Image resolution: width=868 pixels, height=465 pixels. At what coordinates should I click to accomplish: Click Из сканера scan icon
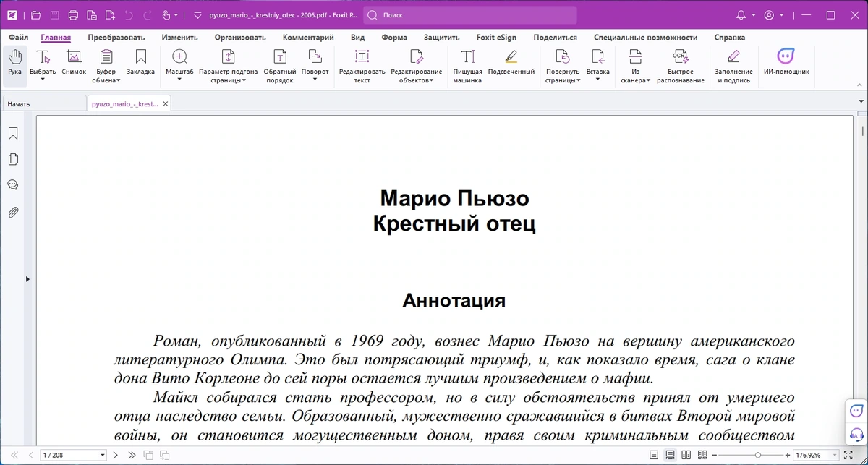635,58
